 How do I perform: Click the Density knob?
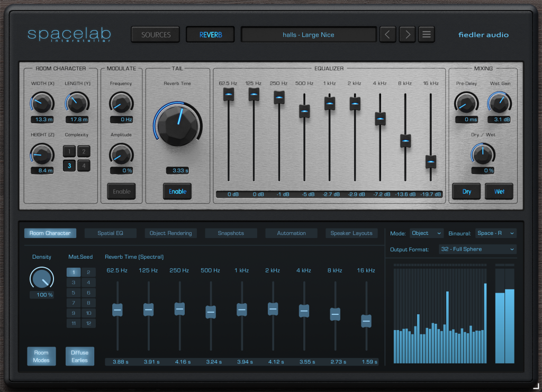point(42,278)
